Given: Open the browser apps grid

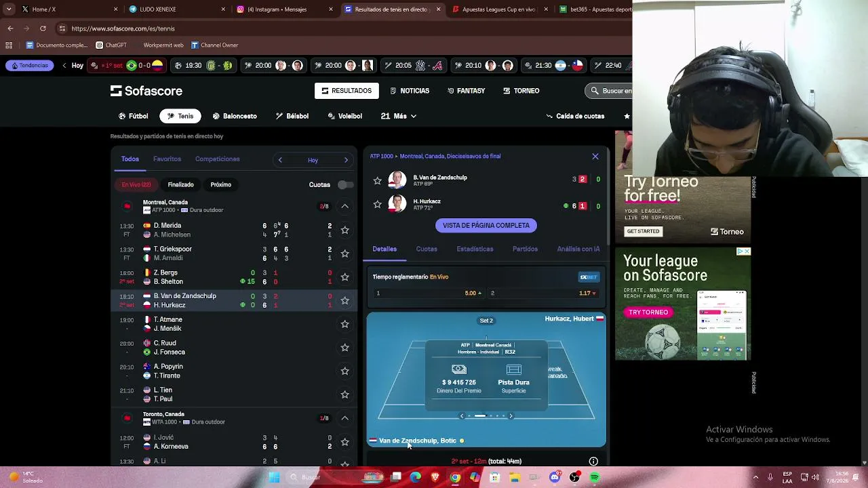Looking at the screenshot, I should pos(9,45).
